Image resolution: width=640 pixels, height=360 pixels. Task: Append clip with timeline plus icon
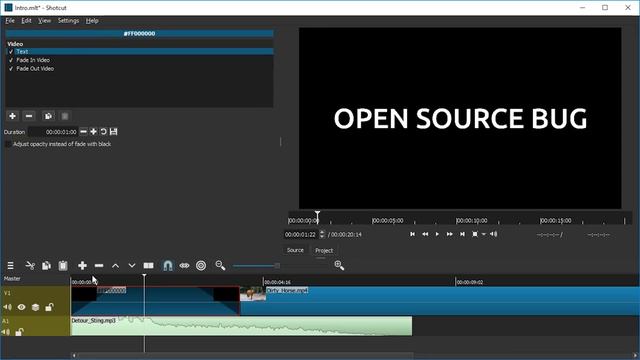coord(82,266)
